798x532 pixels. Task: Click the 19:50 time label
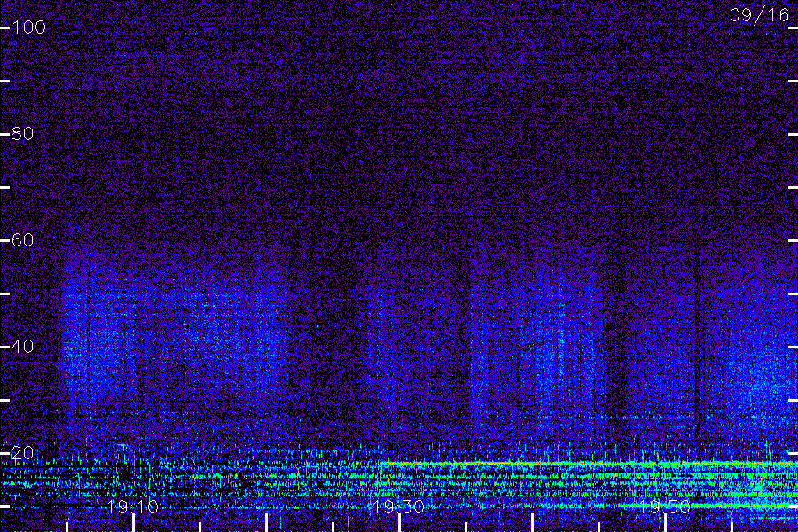click(665, 506)
